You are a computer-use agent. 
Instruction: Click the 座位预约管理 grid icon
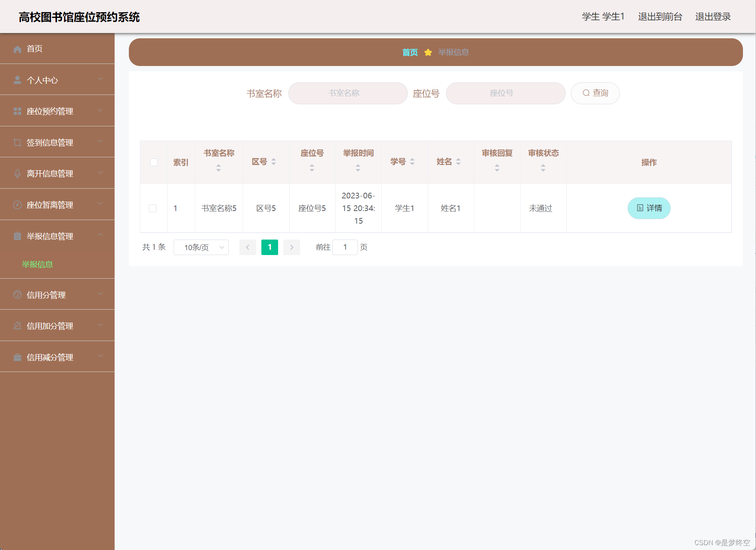point(17,111)
